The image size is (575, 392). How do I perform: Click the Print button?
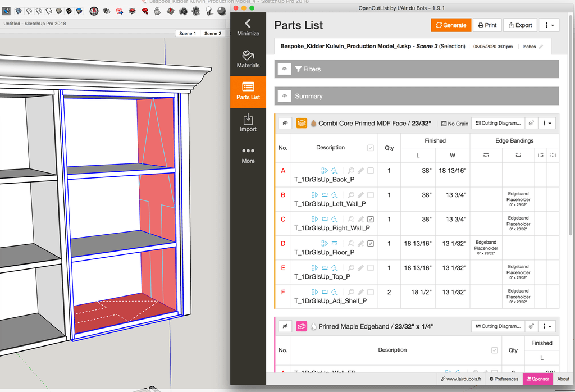click(x=487, y=25)
